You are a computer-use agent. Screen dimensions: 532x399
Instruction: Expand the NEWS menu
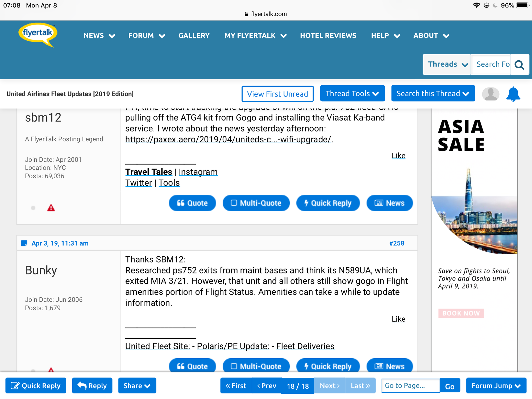click(x=99, y=36)
